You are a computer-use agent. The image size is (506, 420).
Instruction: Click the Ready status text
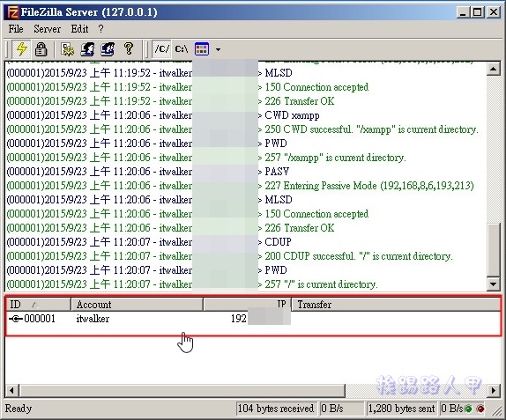[x=19, y=409]
